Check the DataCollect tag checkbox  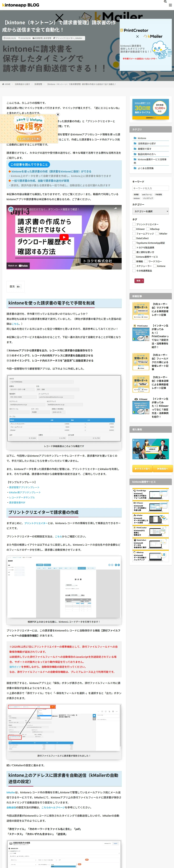point(134,238)
